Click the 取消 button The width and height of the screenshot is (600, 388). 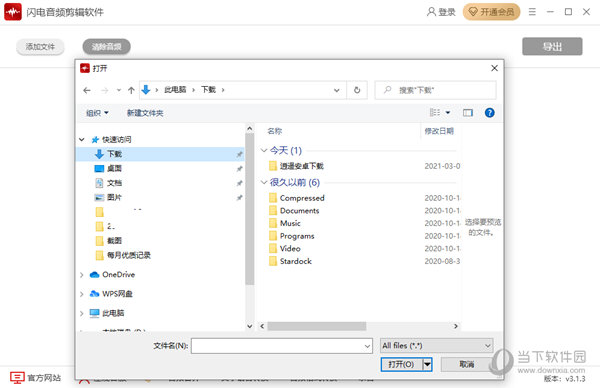coord(466,364)
